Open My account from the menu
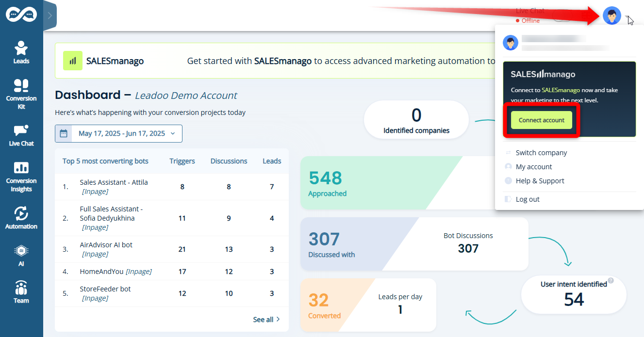Image resolution: width=644 pixels, height=337 pixels. coord(534,167)
